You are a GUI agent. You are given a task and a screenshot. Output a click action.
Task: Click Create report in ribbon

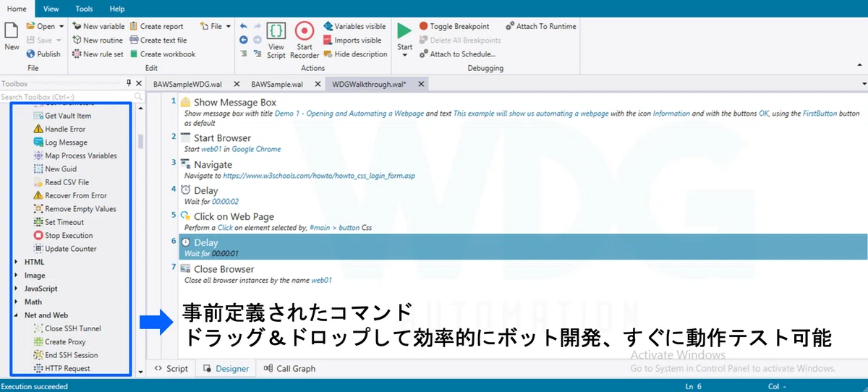156,26
